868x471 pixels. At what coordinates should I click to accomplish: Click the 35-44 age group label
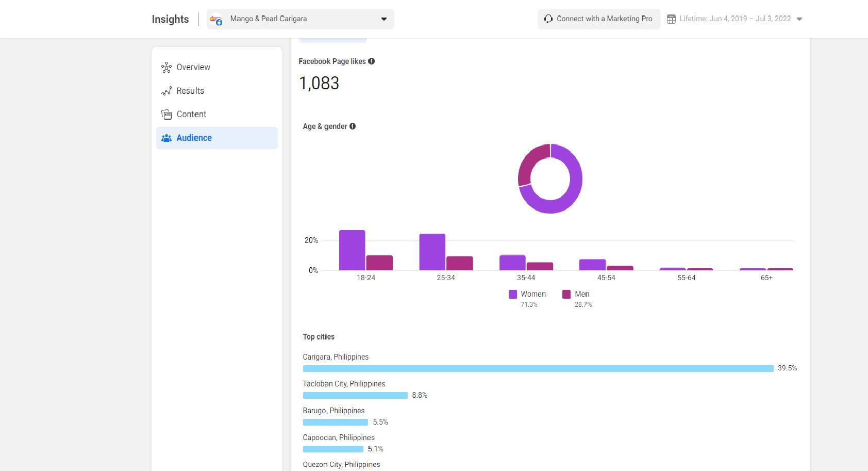point(526,278)
